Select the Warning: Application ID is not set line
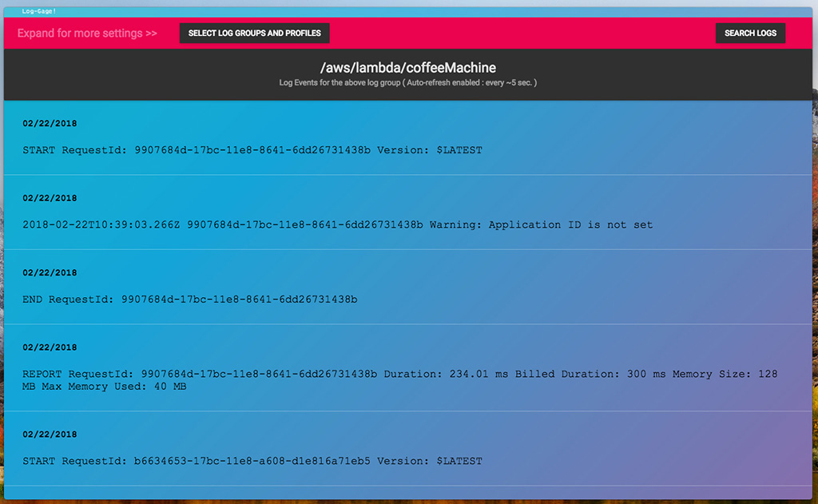This screenshot has width=818, height=504. (x=338, y=225)
